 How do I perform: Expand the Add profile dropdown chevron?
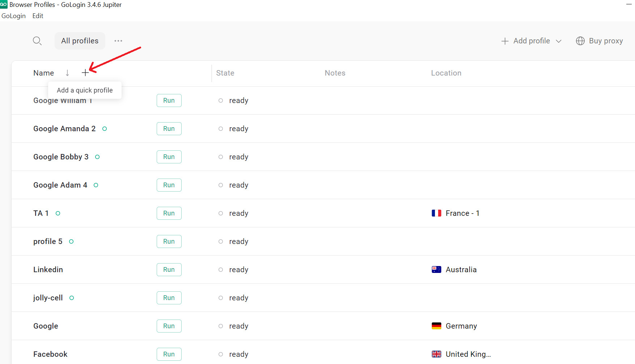click(559, 41)
